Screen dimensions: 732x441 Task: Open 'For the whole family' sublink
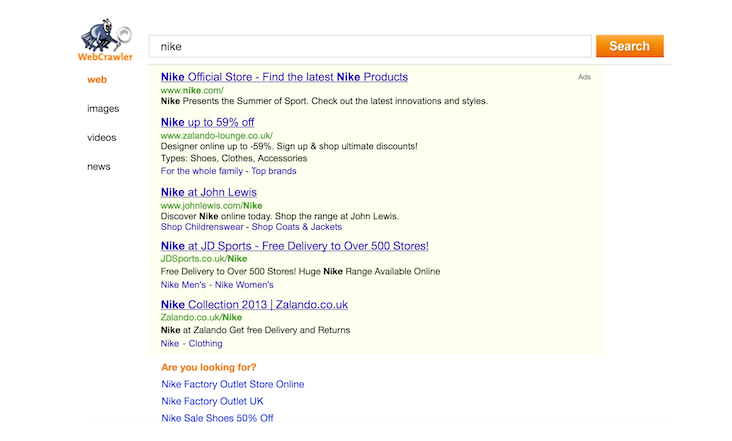point(202,171)
